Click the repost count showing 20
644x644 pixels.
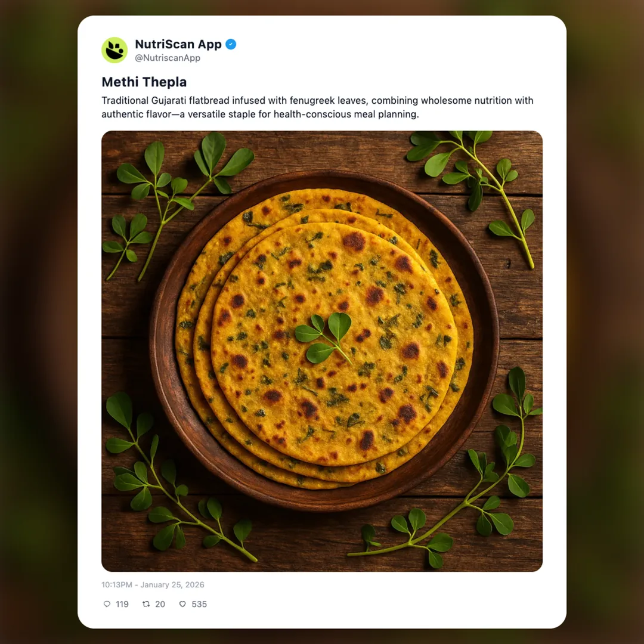point(160,604)
